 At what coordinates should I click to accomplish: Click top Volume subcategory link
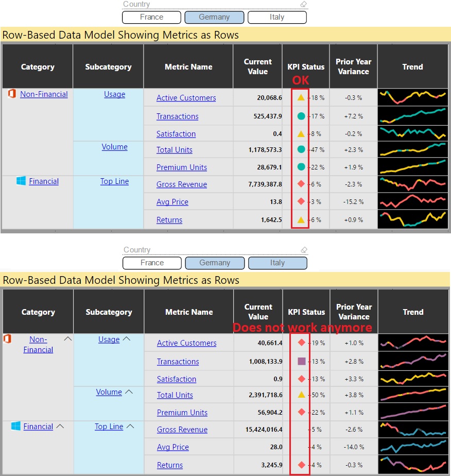pyautogui.click(x=115, y=147)
